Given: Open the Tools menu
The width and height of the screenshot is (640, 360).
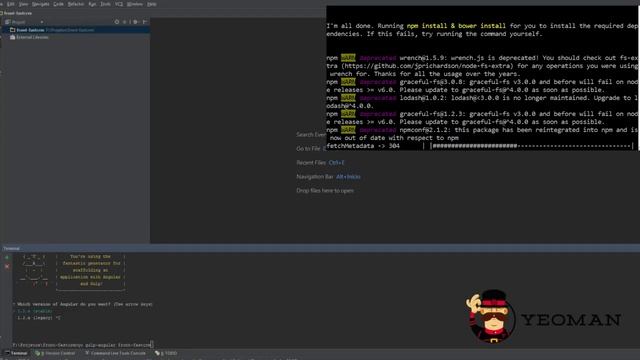Looking at the screenshot, I should [105, 4].
